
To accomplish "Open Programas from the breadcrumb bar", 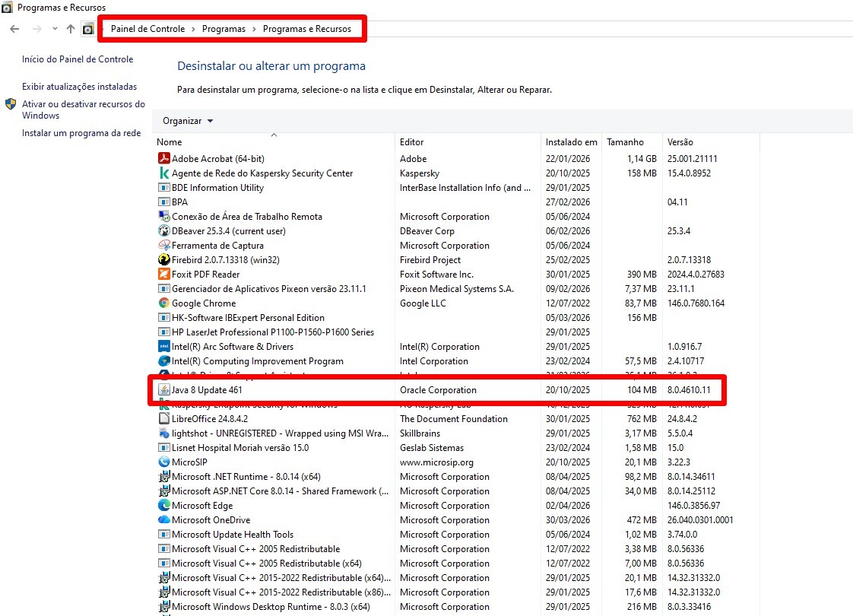I will [x=224, y=28].
